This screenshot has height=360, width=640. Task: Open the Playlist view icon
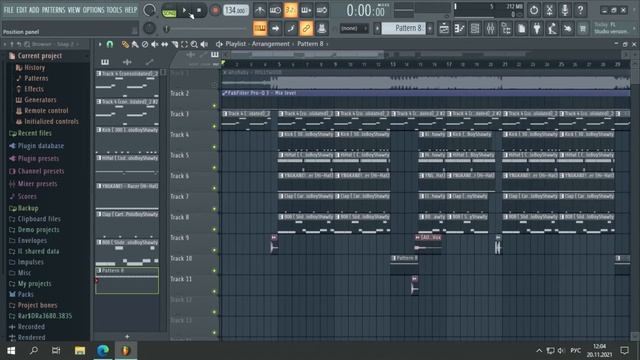444,28
